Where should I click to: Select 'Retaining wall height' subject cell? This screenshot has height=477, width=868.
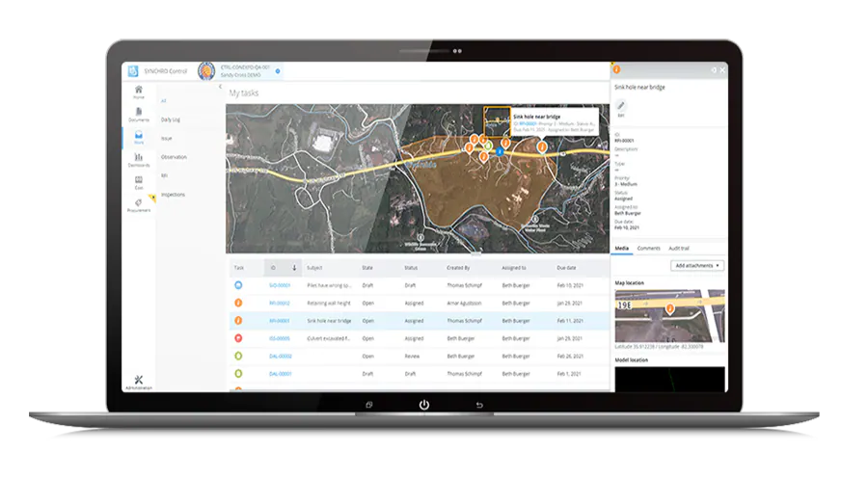(x=329, y=304)
